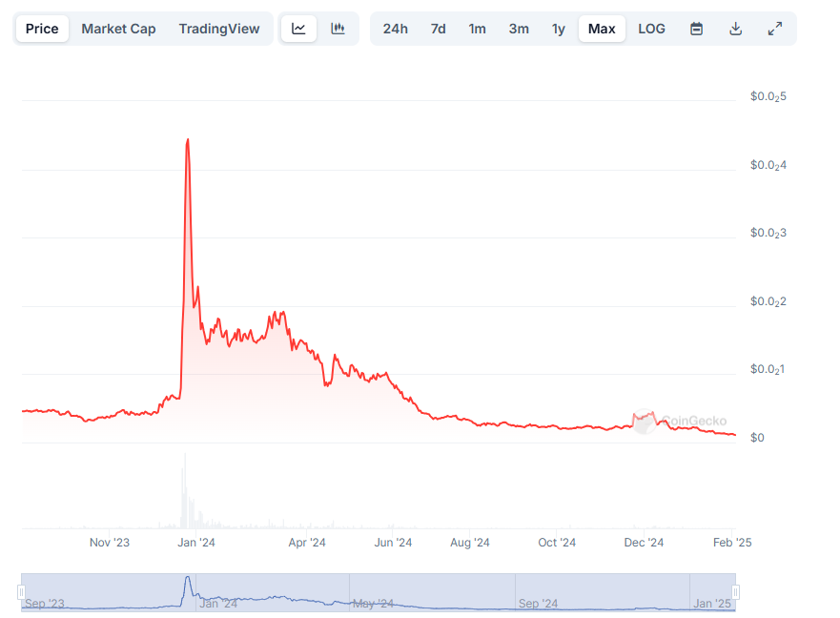This screenshot has width=840, height=618.
Task: Choose the Max time range
Action: (x=602, y=29)
